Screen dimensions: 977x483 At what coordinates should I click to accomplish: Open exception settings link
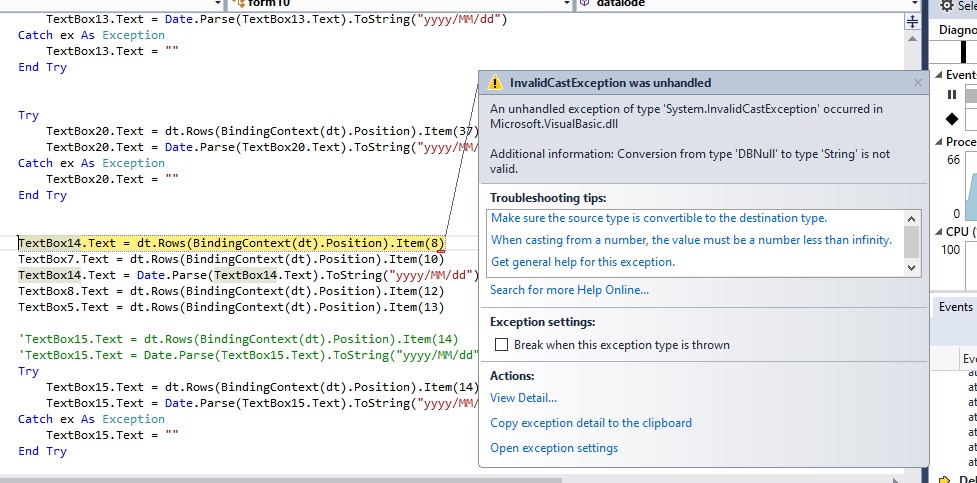coord(553,448)
